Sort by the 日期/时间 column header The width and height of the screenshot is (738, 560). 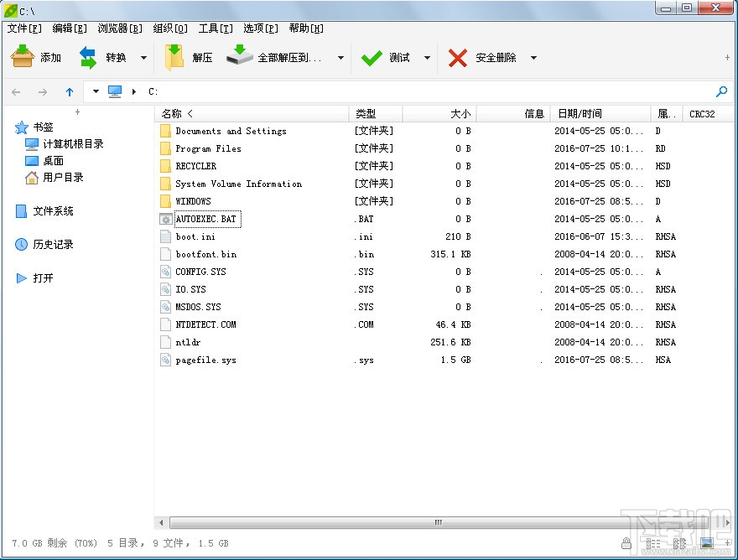point(600,113)
